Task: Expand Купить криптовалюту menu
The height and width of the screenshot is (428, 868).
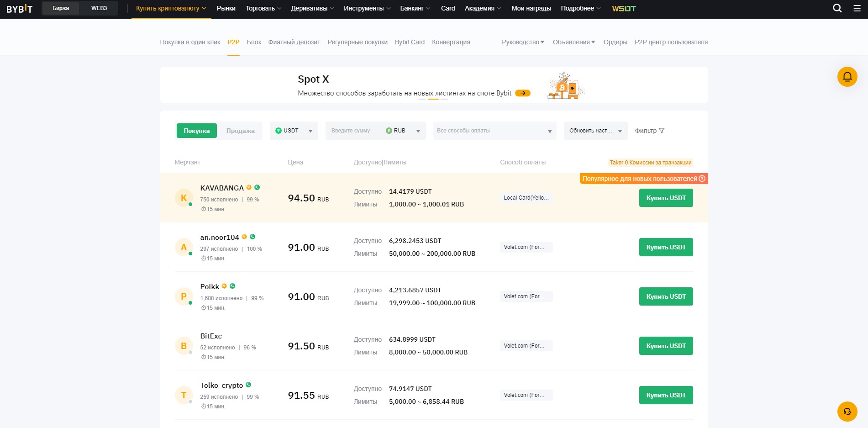Action: [171, 9]
